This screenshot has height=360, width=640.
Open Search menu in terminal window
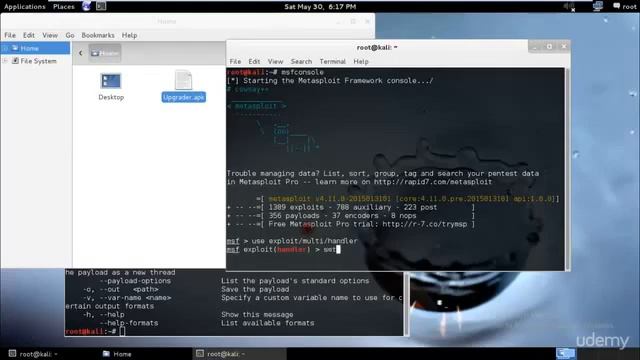(301, 61)
